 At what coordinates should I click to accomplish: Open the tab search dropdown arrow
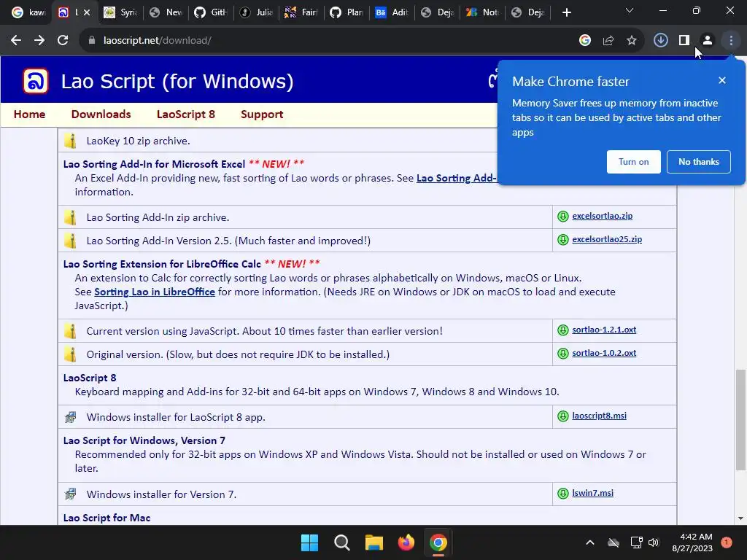(x=630, y=10)
